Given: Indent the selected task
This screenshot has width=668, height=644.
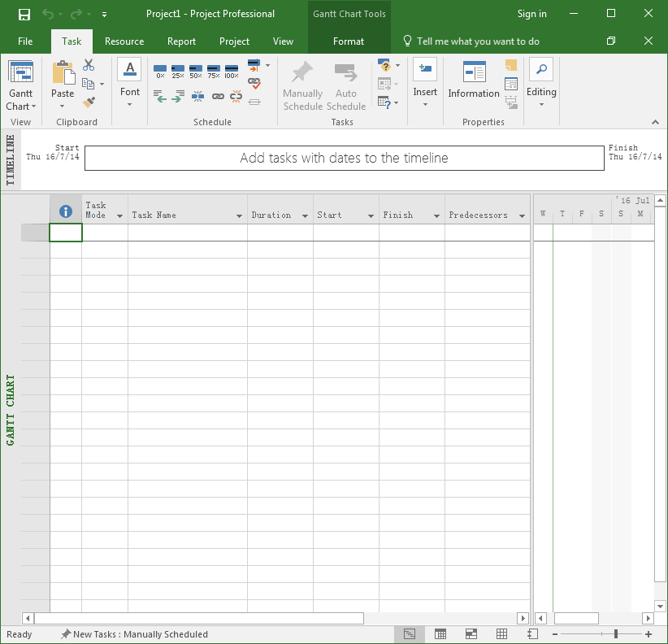Looking at the screenshot, I should coord(178,97).
